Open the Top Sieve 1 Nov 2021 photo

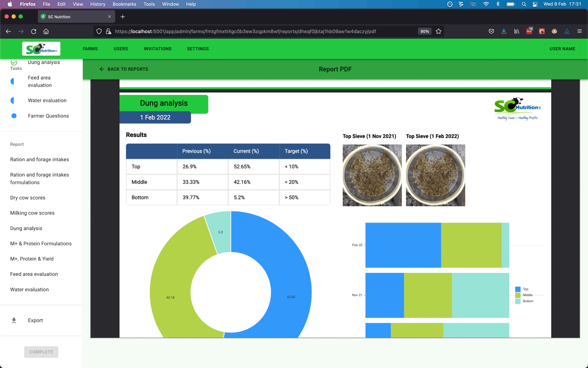coord(372,175)
